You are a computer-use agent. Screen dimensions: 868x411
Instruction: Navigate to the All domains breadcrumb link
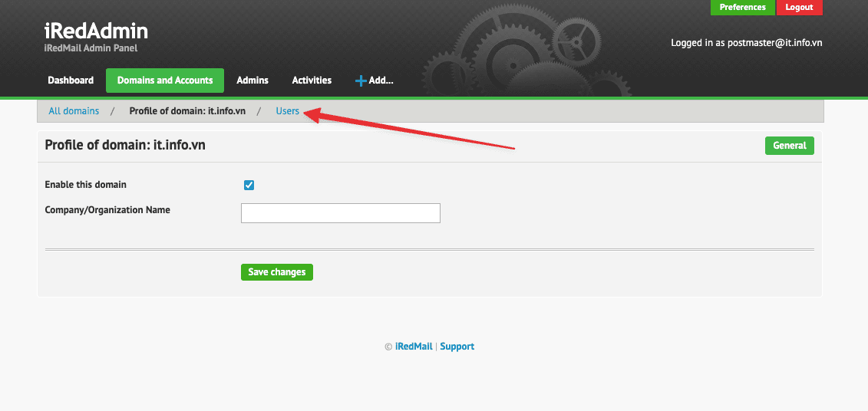coord(74,111)
